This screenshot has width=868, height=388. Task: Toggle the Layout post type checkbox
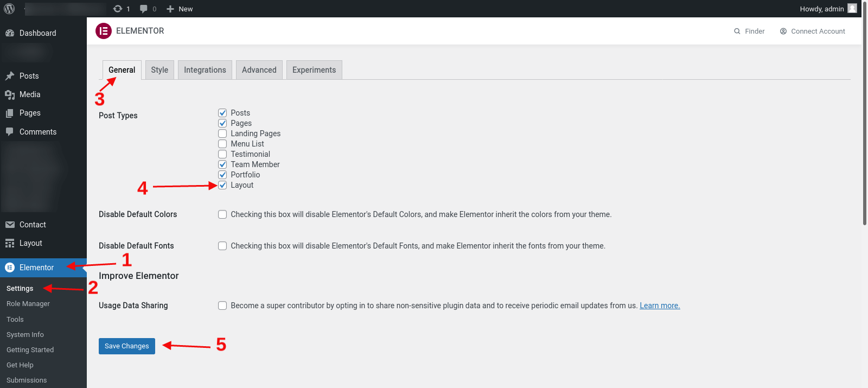[x=222, y=185]
